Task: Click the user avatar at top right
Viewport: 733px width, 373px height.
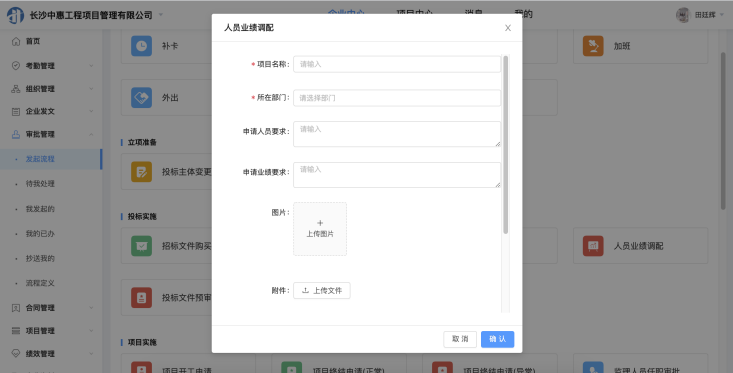Action: click(683, 15)
